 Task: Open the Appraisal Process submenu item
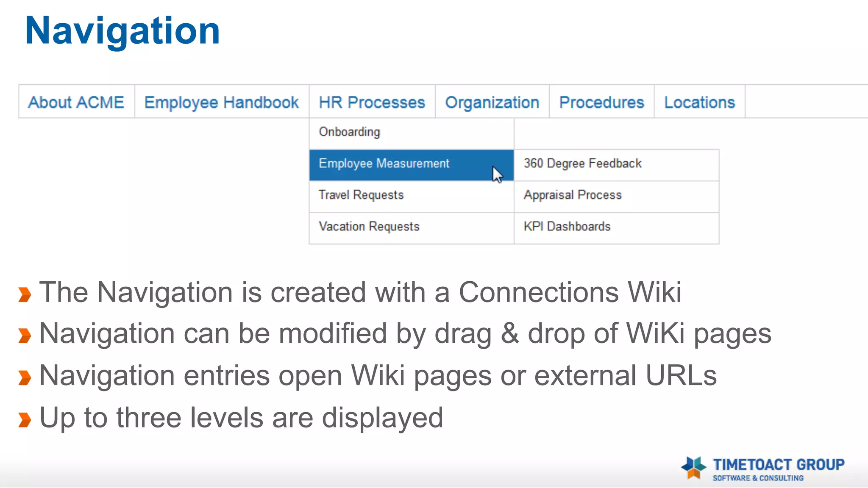(x=617, y=197)
